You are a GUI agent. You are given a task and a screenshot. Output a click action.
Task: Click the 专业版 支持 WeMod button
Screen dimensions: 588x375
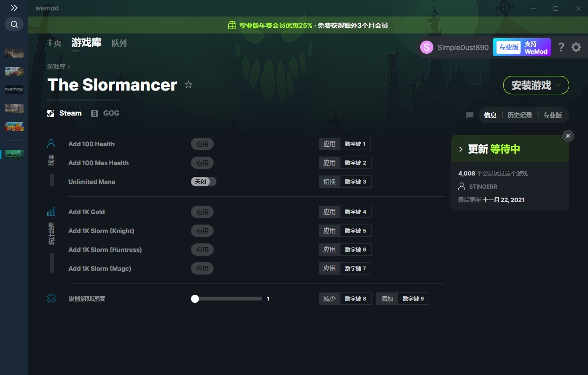tap(522, 47)
